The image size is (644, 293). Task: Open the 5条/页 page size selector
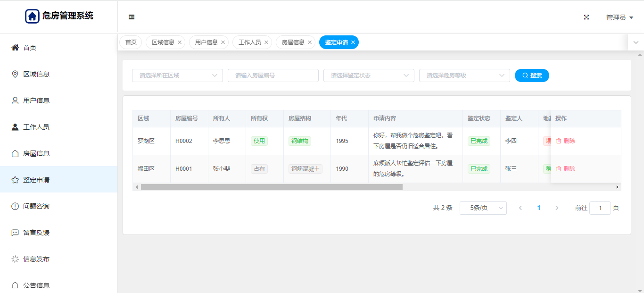[483, 208]
